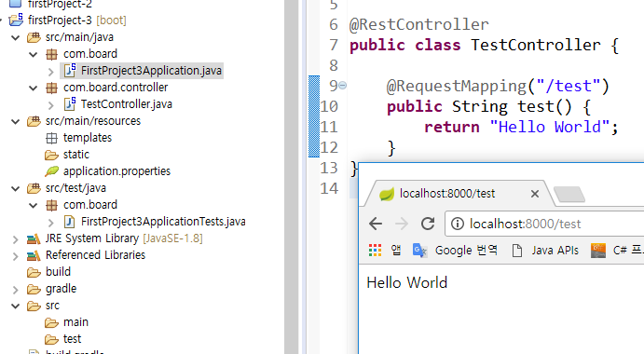Select TestController.java in the tree
Image resolution: width=644 pixels, height=354 pixels.
[x=127, y=104]
